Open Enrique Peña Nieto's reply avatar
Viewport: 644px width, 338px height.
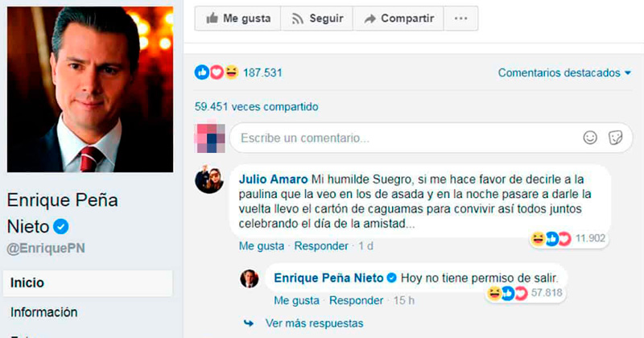[x=250, y=279]
